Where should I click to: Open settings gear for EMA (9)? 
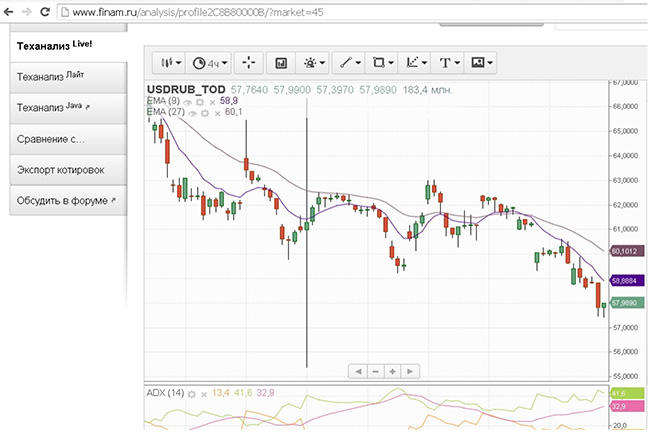tap(200, 102)
